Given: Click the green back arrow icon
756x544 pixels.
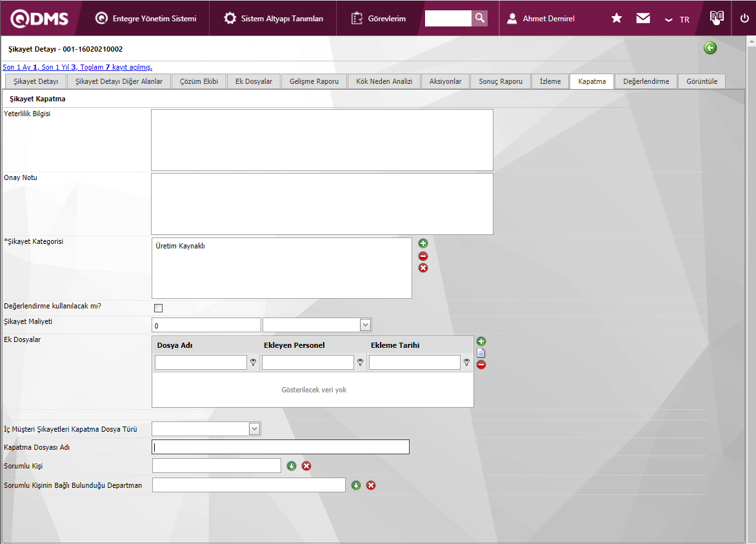Looking at the screenshot, I should click(710, 48).
